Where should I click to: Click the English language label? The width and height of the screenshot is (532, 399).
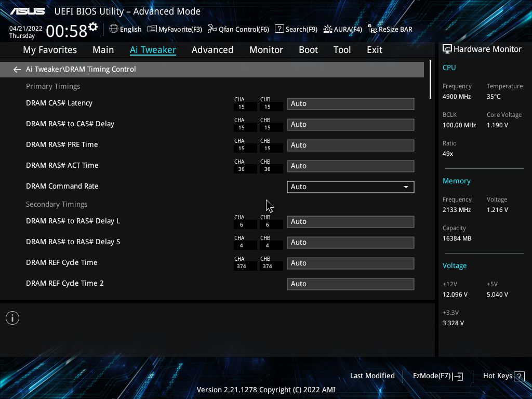pos(130,29)
